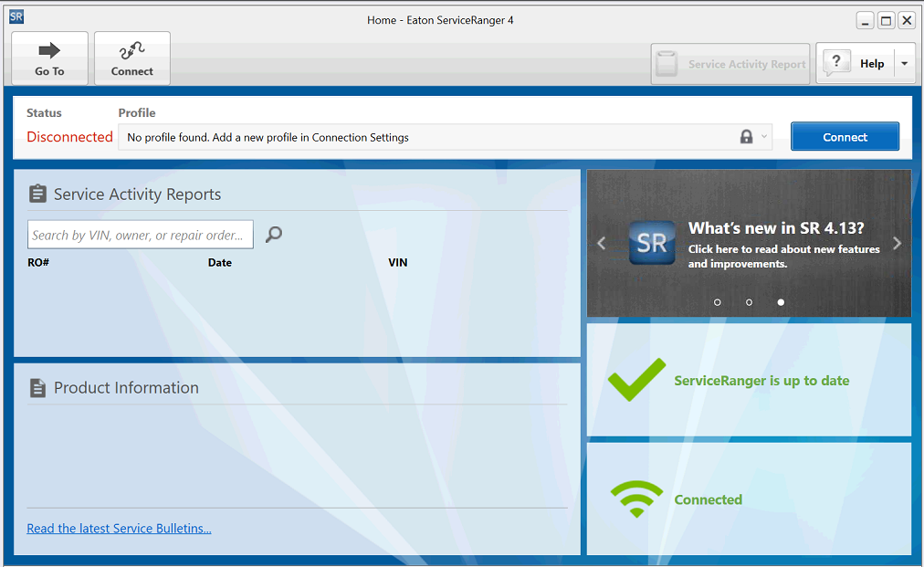The height and width of the screenshot is (567, 924).
Task: Click the green Wi-Fi connected icon
Action: [x=636, y=499]
